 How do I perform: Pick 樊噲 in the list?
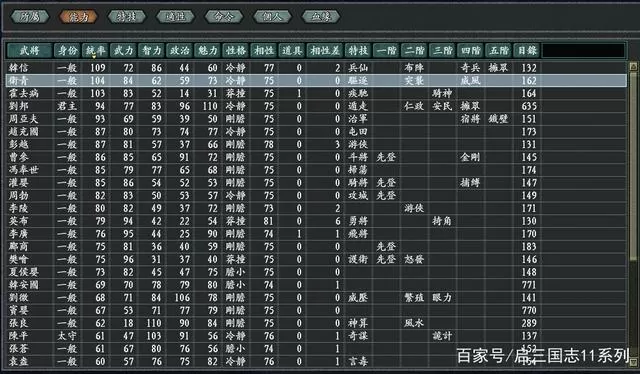(19, 259)
